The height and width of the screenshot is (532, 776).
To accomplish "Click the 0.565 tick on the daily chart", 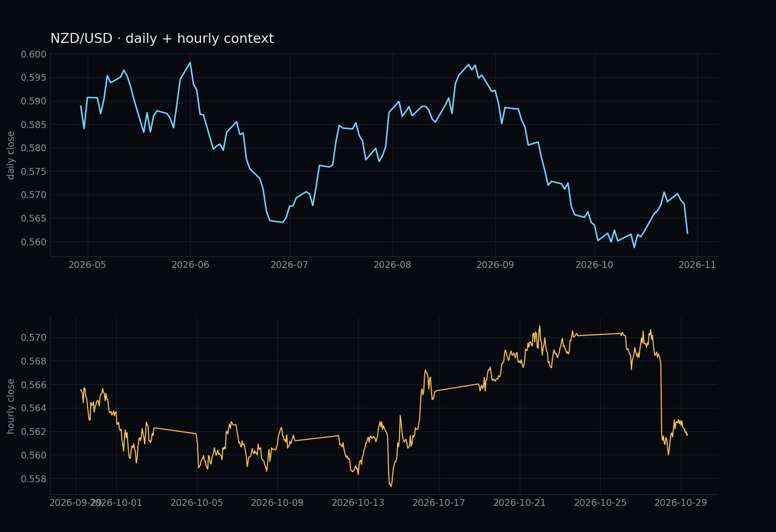I will tap(34, 218).
